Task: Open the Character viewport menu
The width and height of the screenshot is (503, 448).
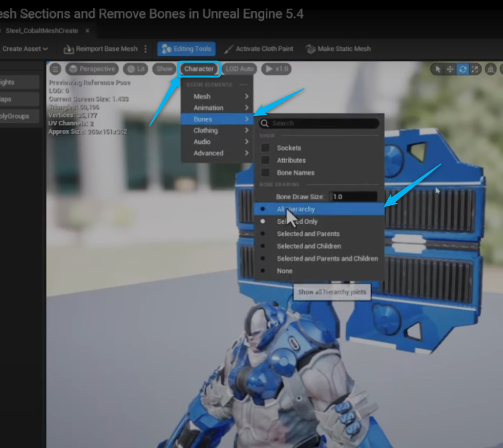Action: point(199,69)
